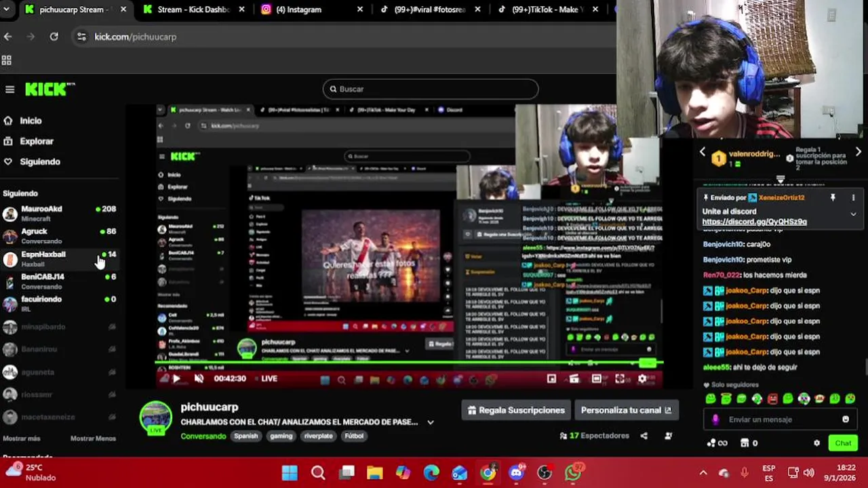
Task: Open the pichuucarp channel name link
Action: (210, 407)
